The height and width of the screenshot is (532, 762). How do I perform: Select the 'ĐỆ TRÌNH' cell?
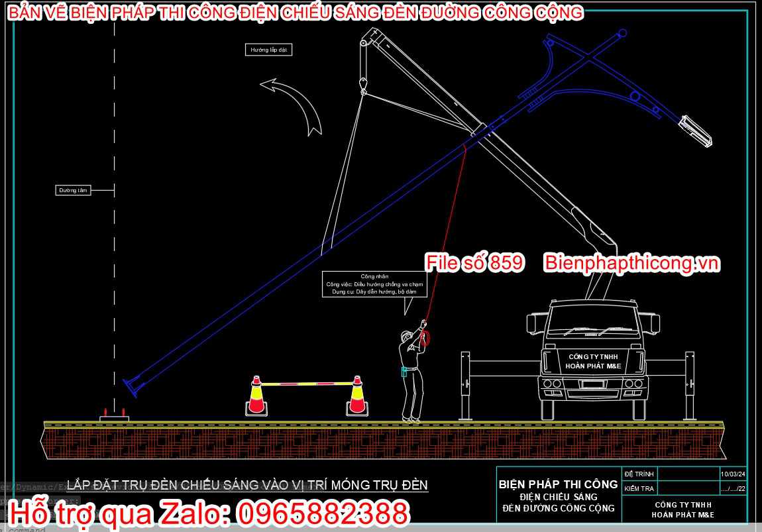coord(639,474)
